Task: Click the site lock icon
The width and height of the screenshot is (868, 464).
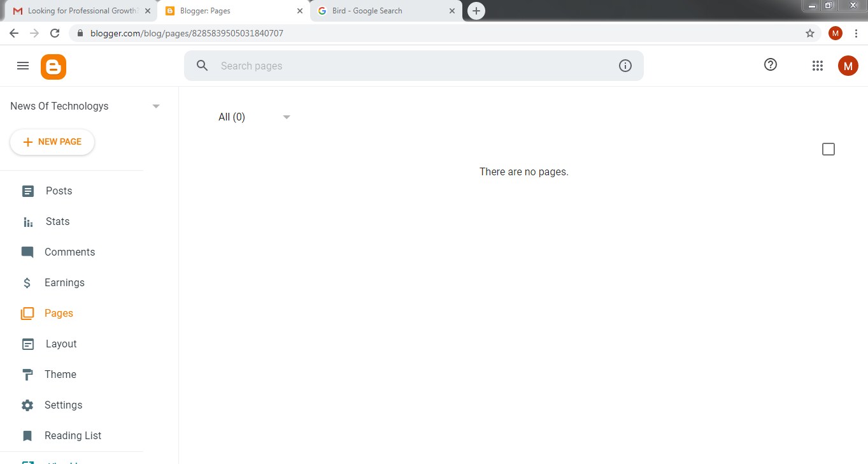Action: click(80, 33)
